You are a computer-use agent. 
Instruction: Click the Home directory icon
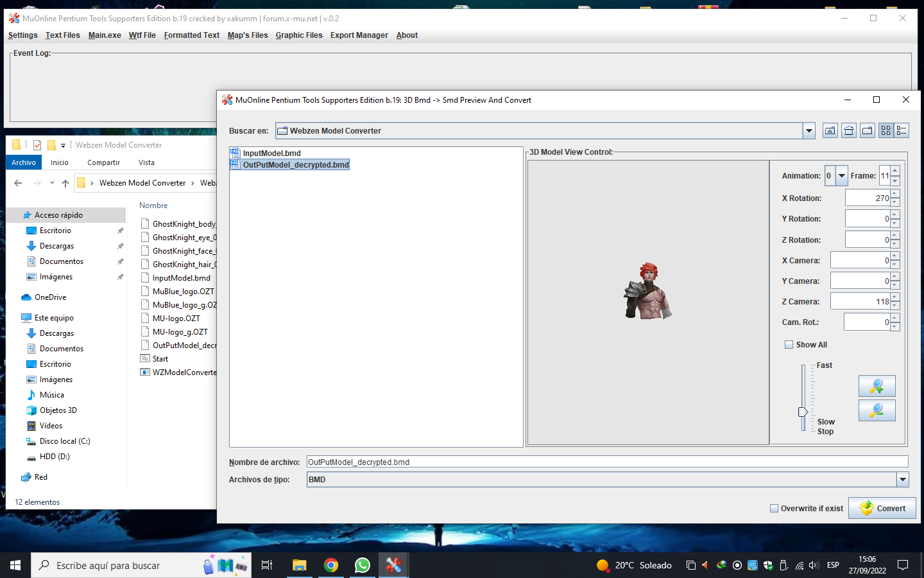849,130
